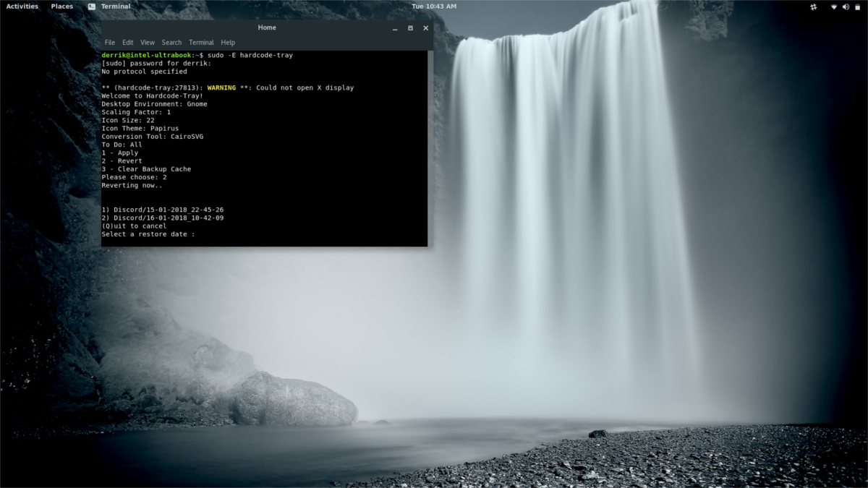
Task: Click the "1) Discord/15-01-2018_22-45-26" line
Action: [x=163, y=210]
